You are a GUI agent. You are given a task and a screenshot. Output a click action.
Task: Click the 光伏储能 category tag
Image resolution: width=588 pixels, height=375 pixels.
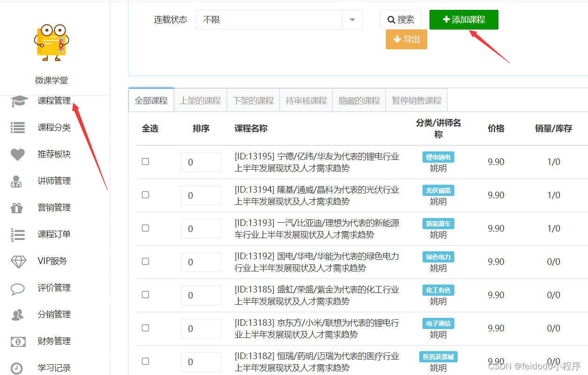point(438,191)
